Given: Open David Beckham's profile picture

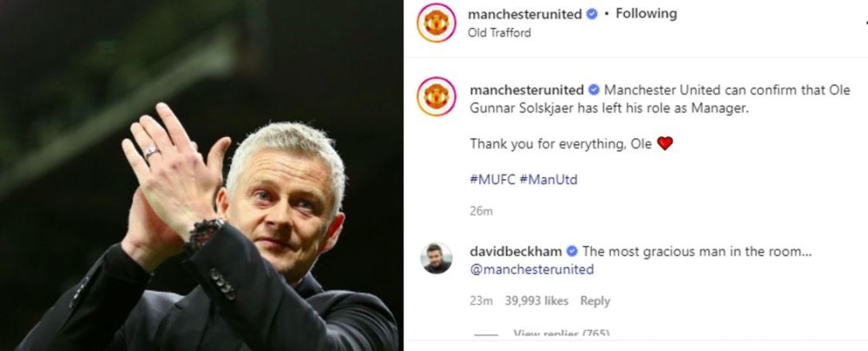Looking at the screenshot, I should 437,258.
